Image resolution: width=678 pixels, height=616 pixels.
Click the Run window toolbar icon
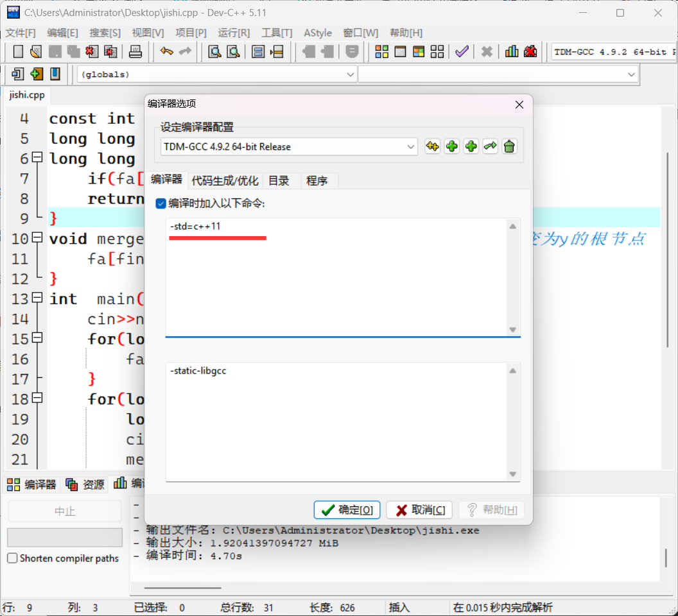coord(401,52)
